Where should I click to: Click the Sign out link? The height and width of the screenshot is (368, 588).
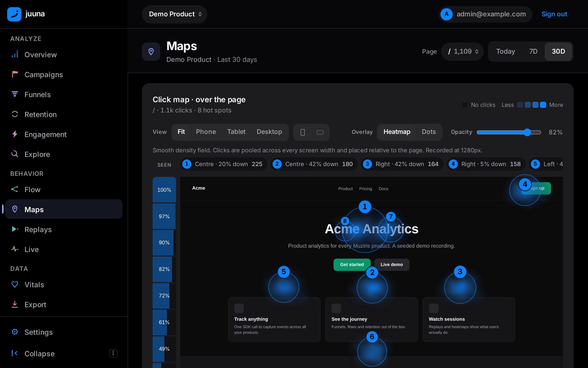pyautogui.click(x=554, y=14)
